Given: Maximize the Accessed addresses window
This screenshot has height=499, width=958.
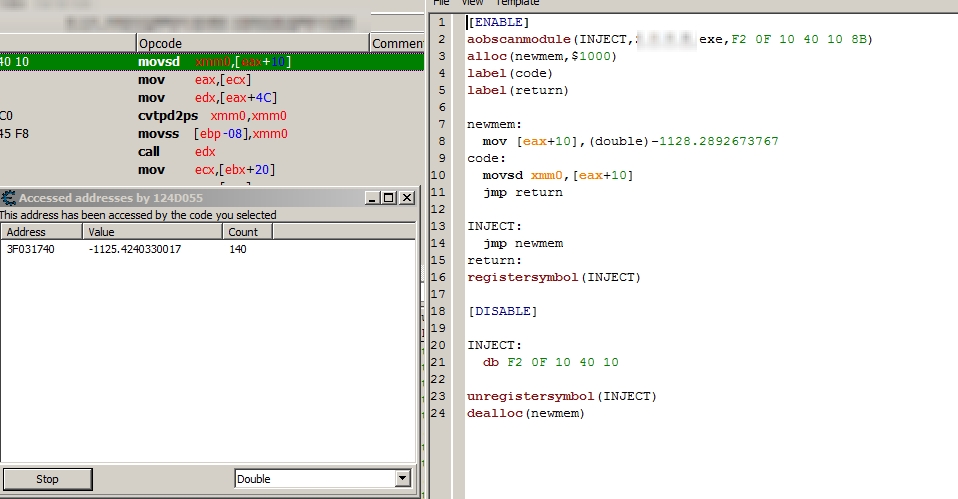Looking at the screenshot, I should pyautogui.click(x=390, y=198).
